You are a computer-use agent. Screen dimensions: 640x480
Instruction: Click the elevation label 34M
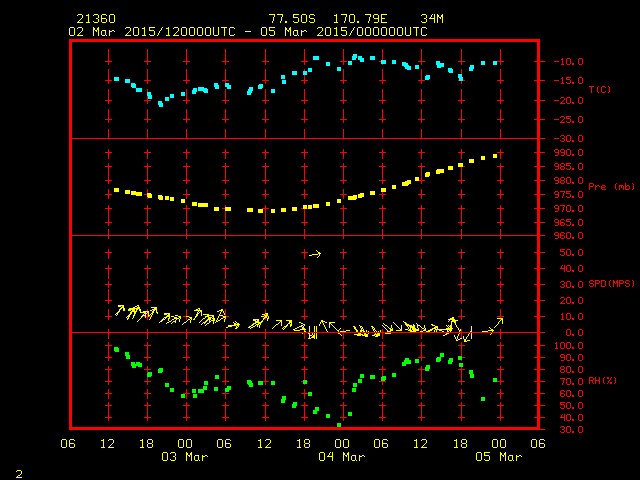[x=432, y=19]
